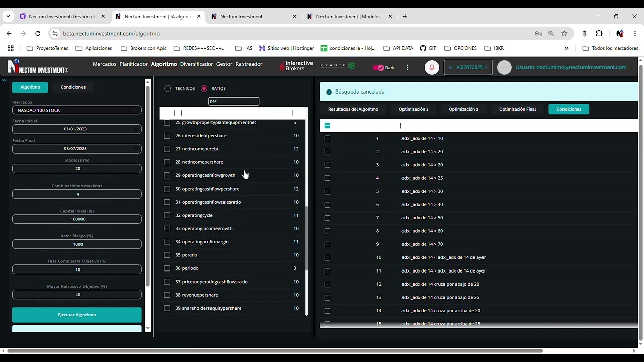
Task: Switch to Optimización 1 tab
Action: coord(414,109)
